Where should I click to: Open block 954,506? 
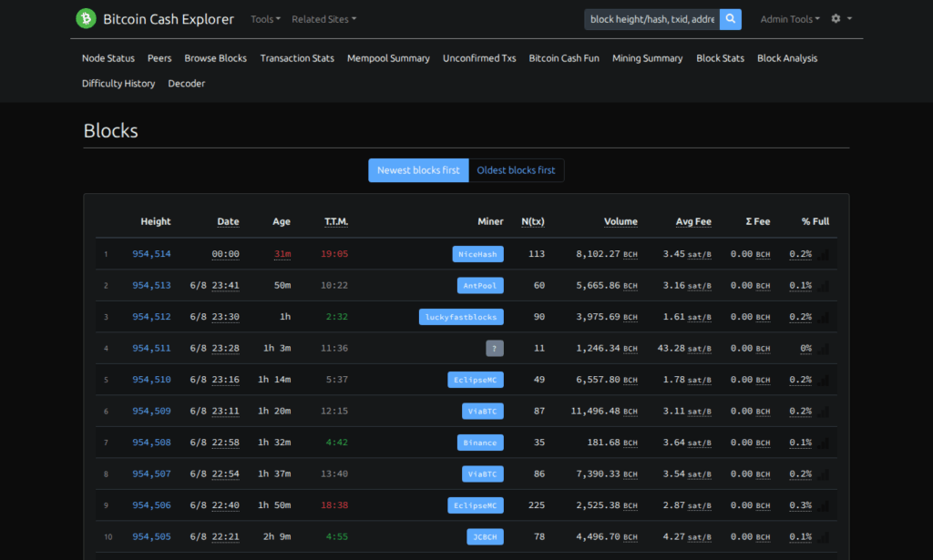[151, 505]
